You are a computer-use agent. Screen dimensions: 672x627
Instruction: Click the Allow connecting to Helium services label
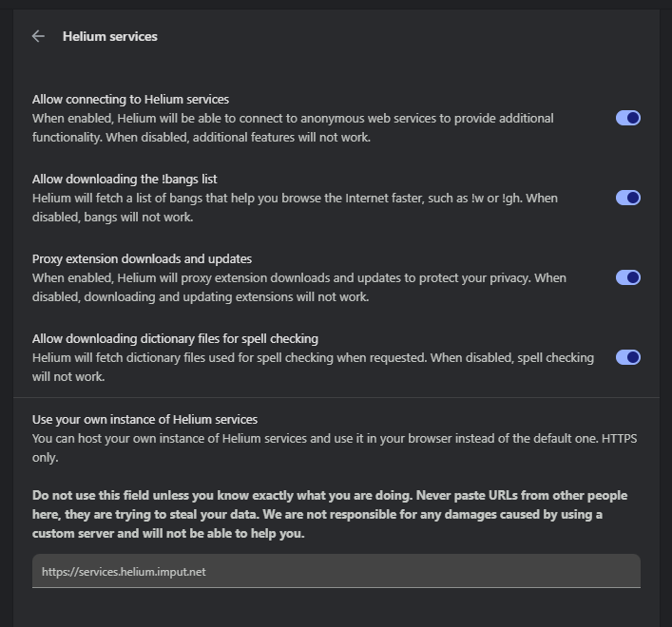coord(130,99)
